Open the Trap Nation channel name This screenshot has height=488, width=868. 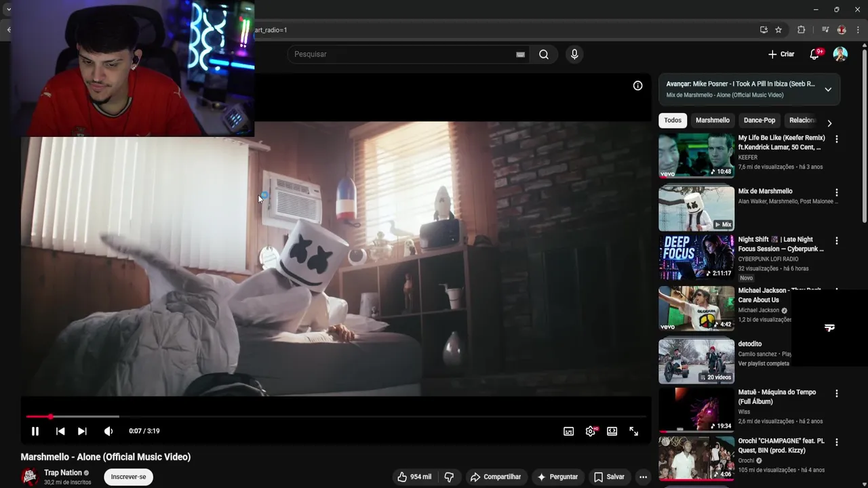pos(63,472)
